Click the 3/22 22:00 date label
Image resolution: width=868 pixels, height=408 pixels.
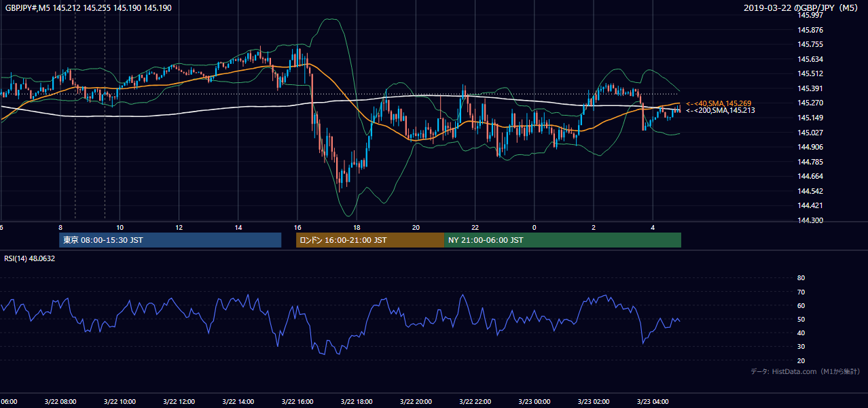click(x=475, y=401)
